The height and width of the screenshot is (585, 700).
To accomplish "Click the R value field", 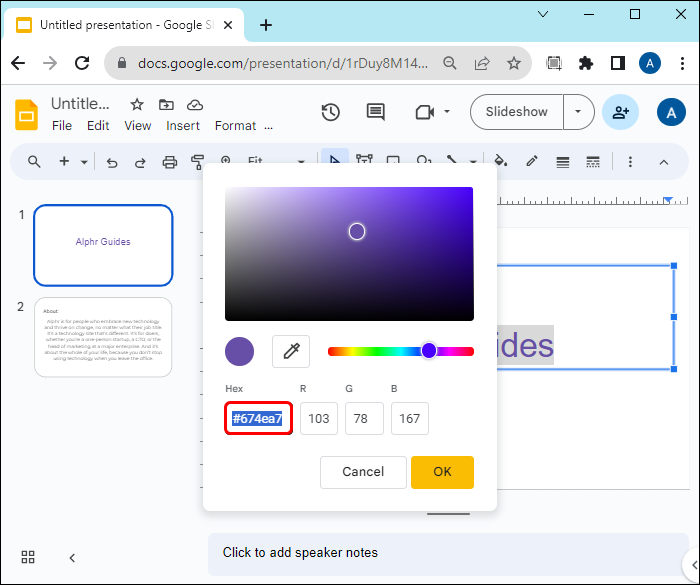I will pos(319,418).
